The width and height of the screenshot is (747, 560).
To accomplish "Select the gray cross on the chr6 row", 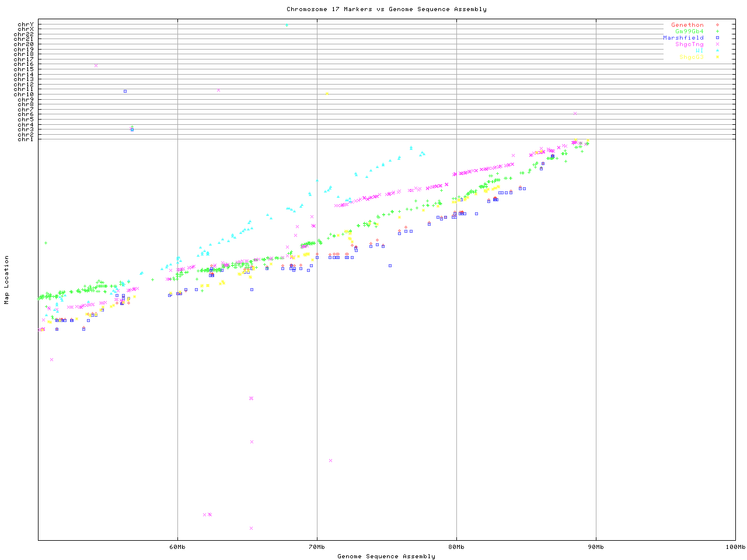I will (x=575, y=113).
